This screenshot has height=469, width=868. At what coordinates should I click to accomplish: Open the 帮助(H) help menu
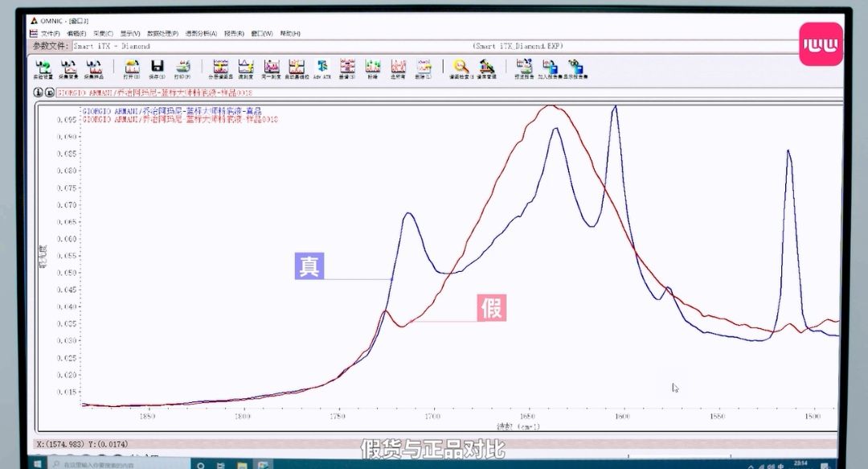point(290,34)
